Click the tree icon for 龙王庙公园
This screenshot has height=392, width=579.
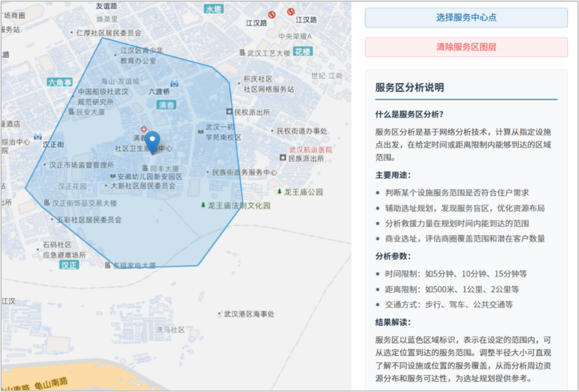coord(280,192)
